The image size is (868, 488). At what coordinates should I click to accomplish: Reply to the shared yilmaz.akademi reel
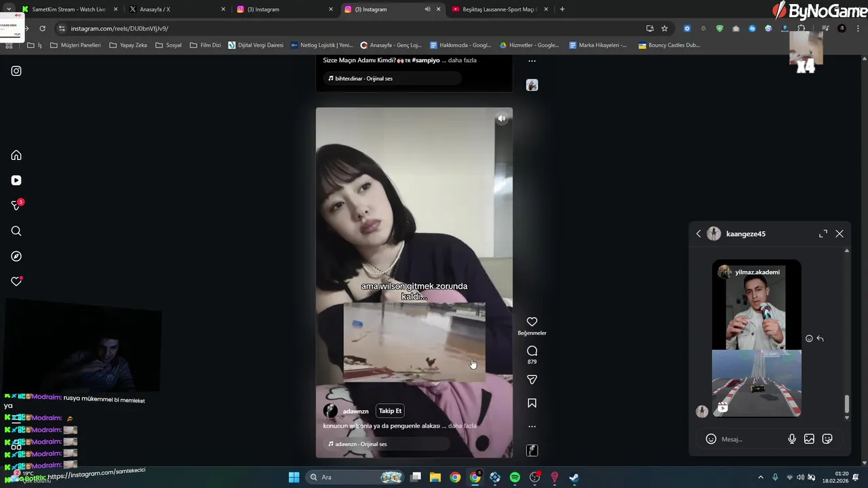pos(820,338)
